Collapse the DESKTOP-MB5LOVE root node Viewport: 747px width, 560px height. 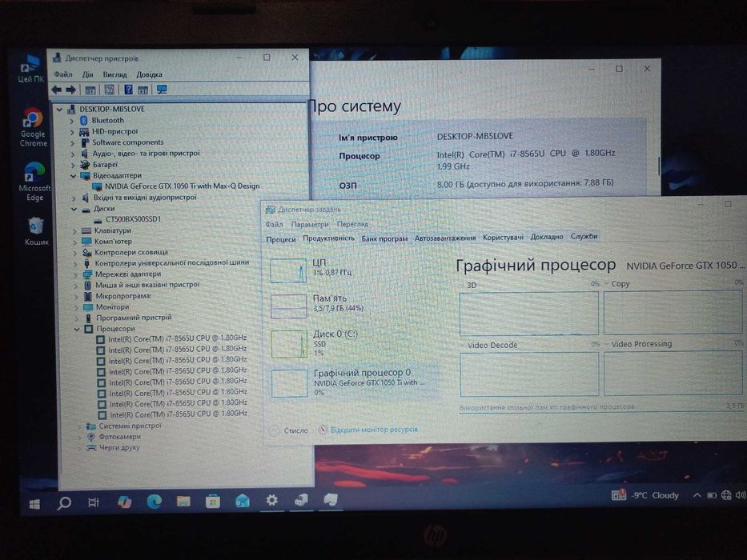(59, 110)
